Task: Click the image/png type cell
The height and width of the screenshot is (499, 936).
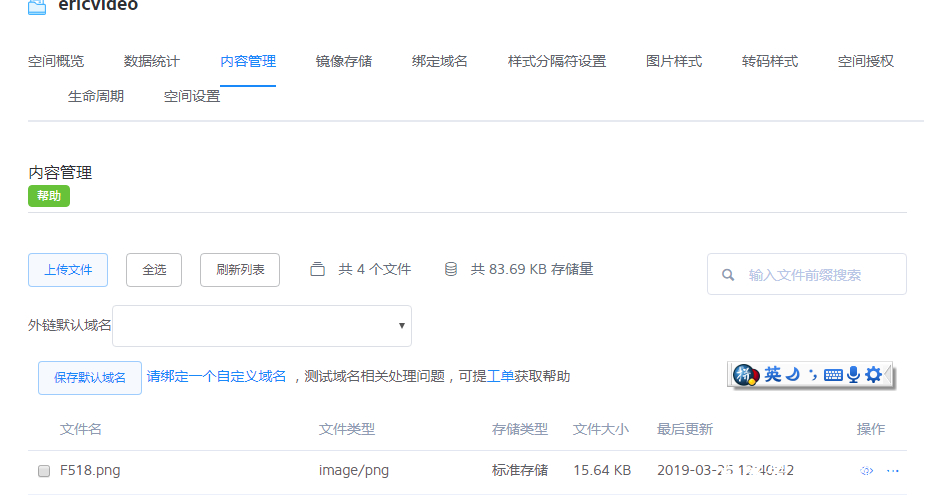Action: pyautogui.click(x=354, y=470)
